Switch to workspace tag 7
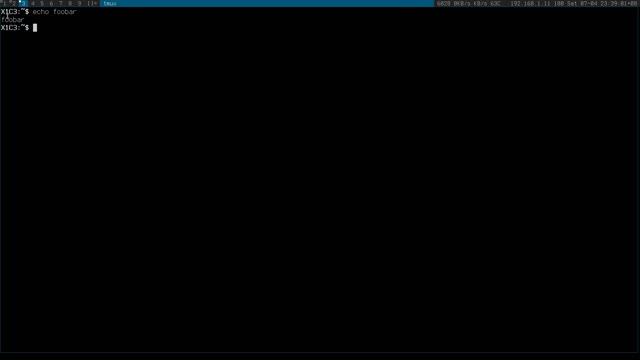The image size is (640, 360). pyautogui.click(x=61, y=3)
